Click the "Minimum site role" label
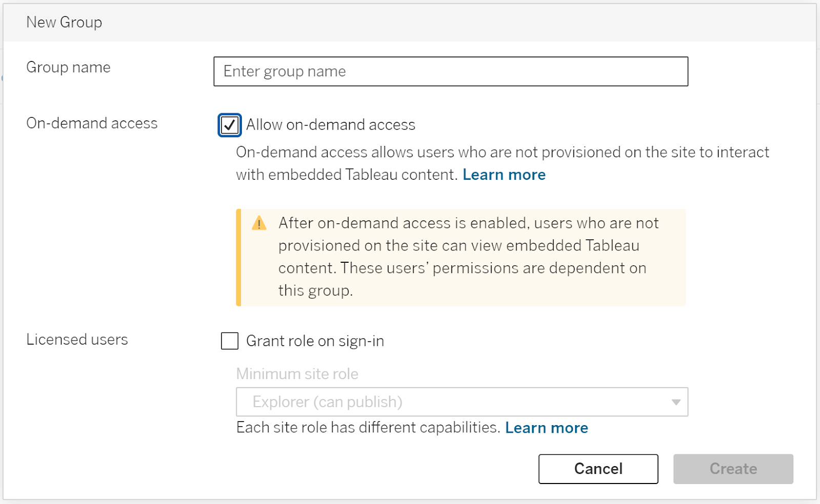This screenshot has width=820, height=504. pyautogui.click(x=297, y=374)
